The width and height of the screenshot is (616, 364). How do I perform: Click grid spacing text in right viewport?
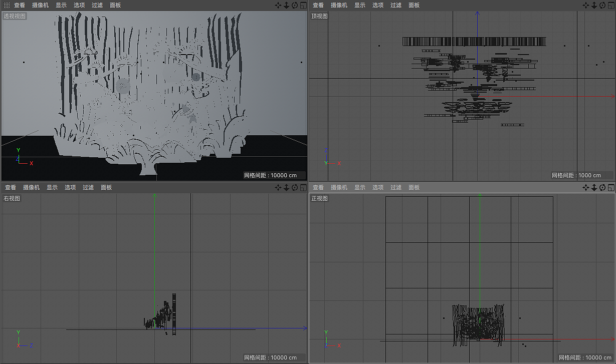tap(271, 357)
